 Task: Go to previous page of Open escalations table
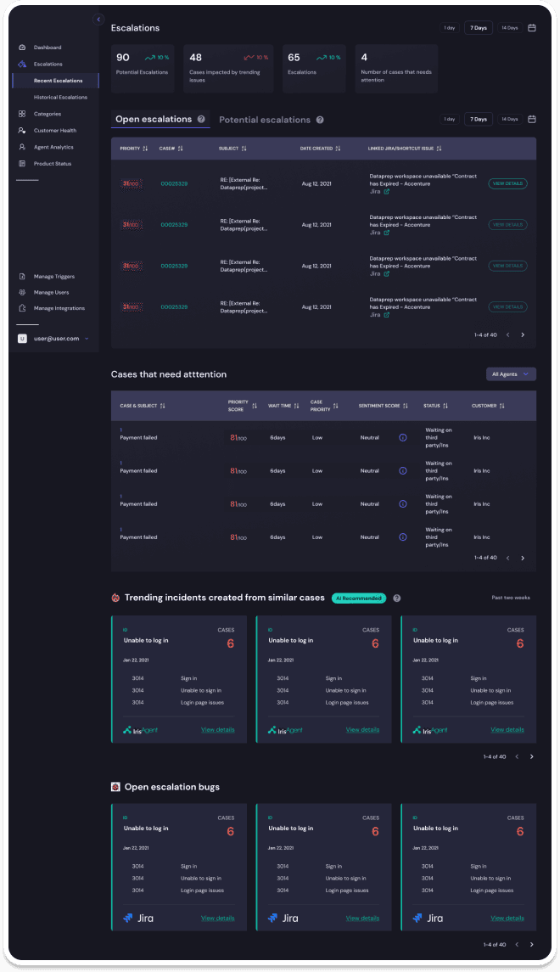[x=508, y=334]
